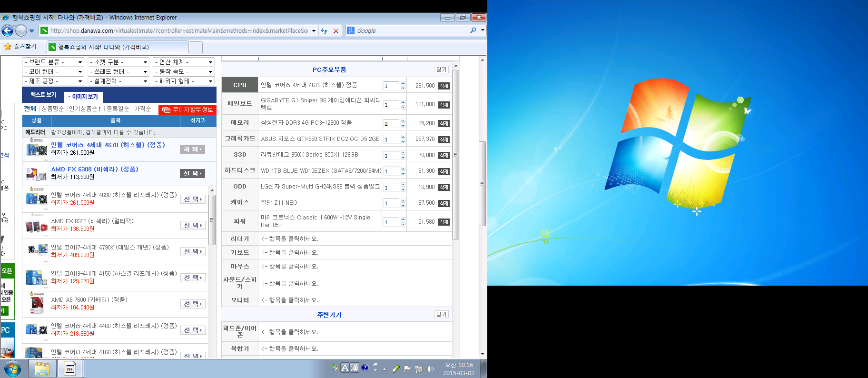Image resolution: width=868 pixels, height=378 pixels.
Task: Open network status in system tray
Action: pos(419,369)
